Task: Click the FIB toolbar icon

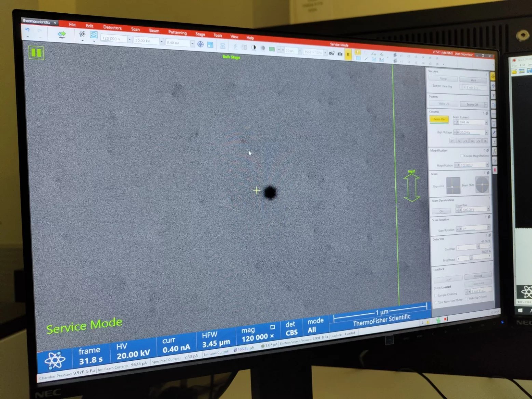Action: coord(244,47)
